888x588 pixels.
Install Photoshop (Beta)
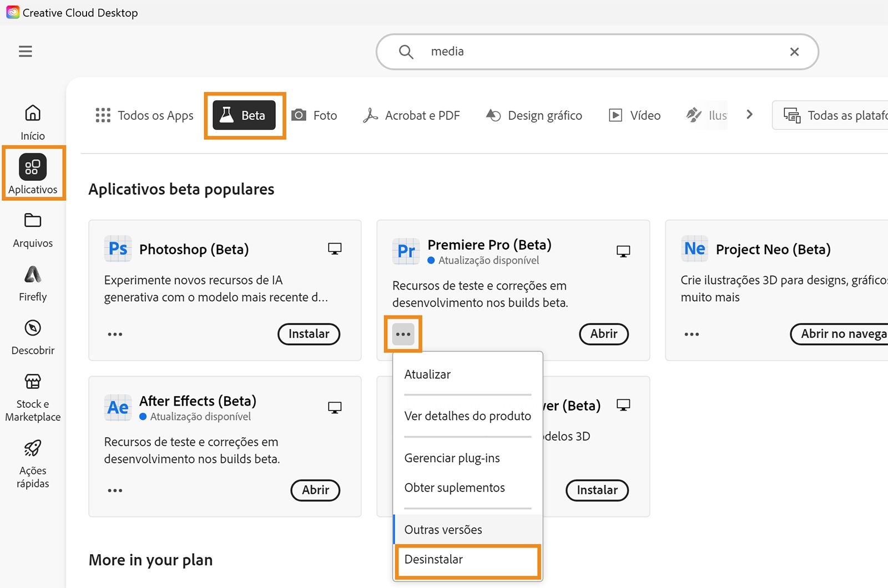pyautogui.click(x=309, y=334)
